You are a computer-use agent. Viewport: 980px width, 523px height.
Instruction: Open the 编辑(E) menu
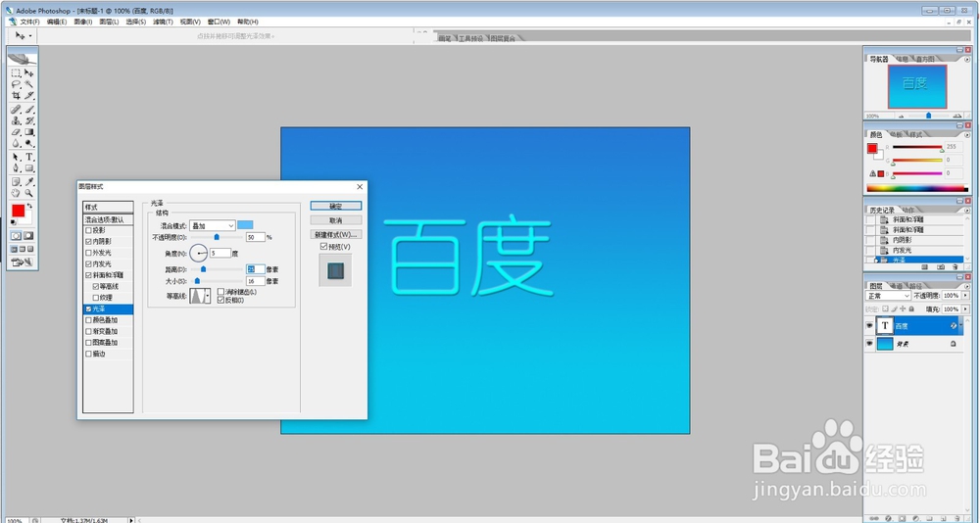[57, 22]
